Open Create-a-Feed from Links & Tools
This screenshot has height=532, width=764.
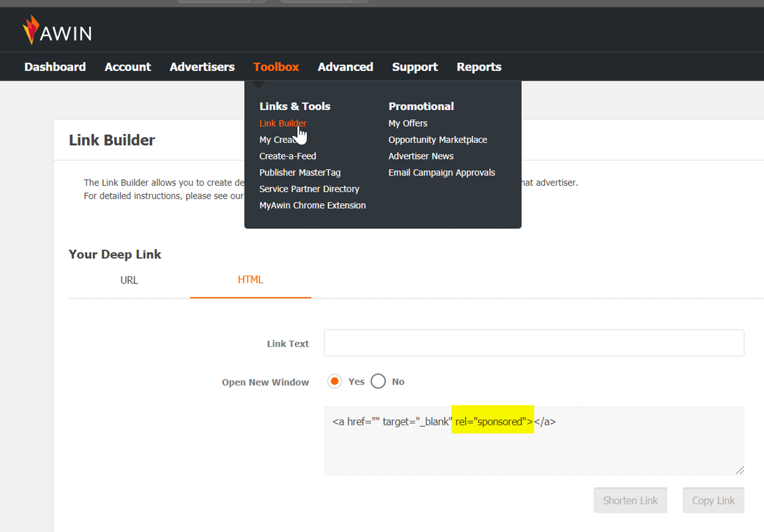pyautogui.click(x=287, y=156)
